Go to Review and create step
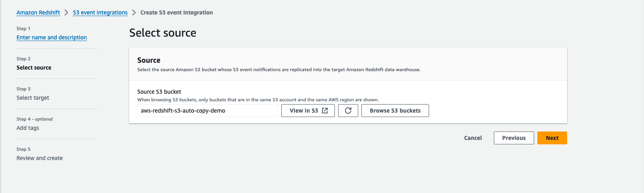Image resolution: width=644 pixels, height=193 pixels. click(39, 158)
